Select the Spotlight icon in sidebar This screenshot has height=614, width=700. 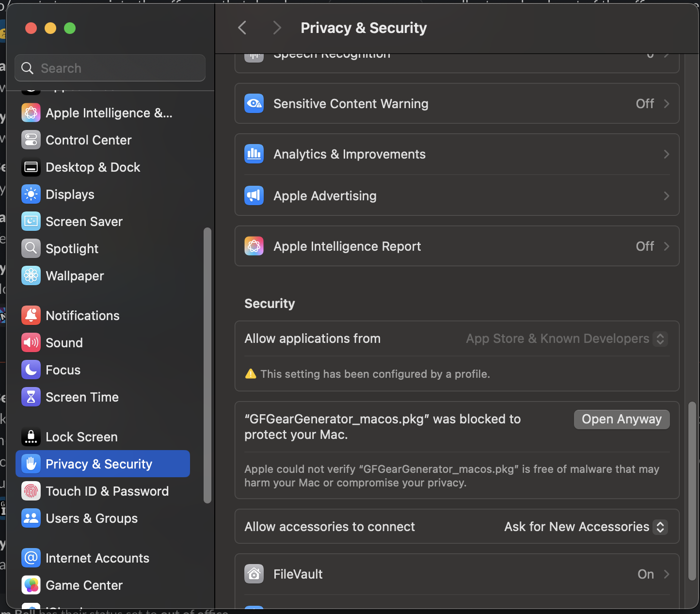click(31, 248)
